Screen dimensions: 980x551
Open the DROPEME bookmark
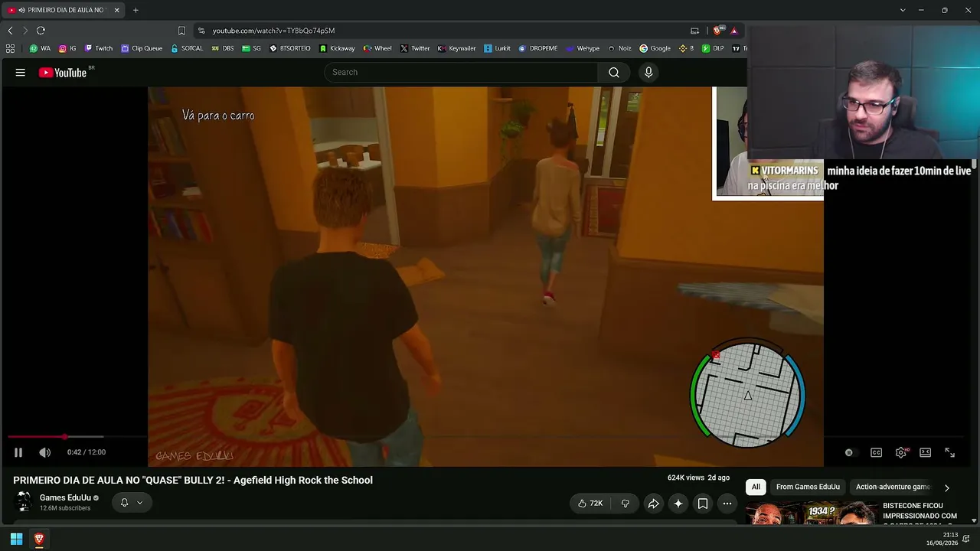pos(537,48)
